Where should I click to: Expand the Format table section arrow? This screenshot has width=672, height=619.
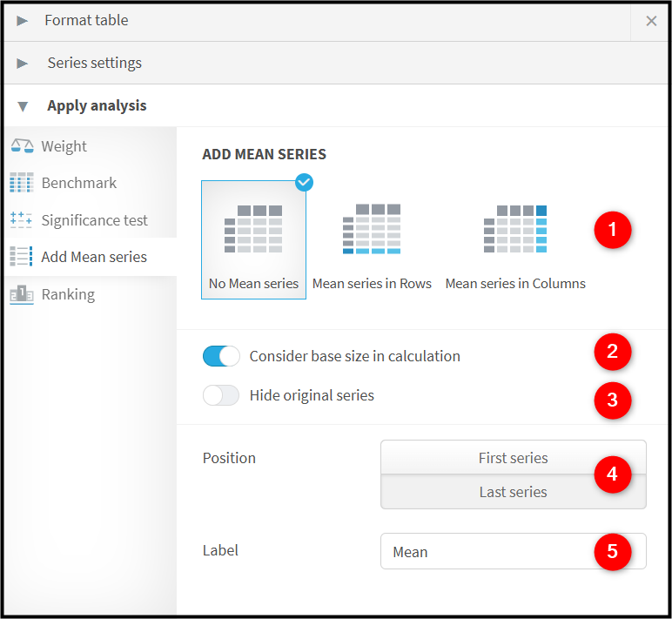pos(23,21)
